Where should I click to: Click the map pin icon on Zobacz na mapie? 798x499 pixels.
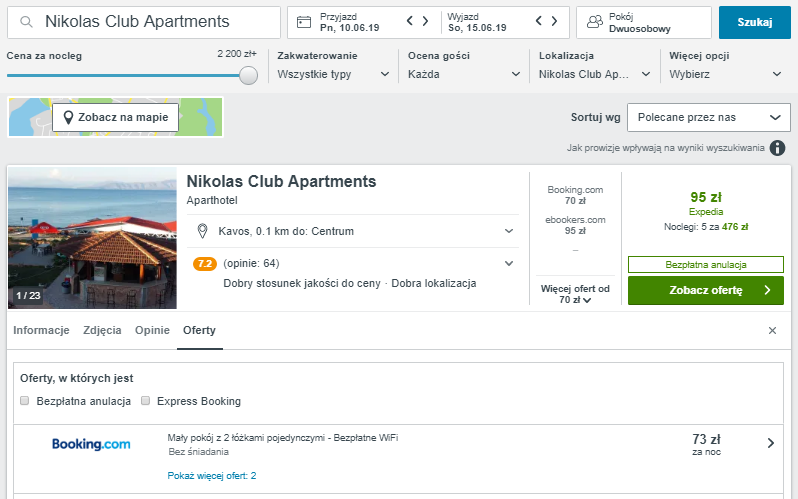point(68,118)
